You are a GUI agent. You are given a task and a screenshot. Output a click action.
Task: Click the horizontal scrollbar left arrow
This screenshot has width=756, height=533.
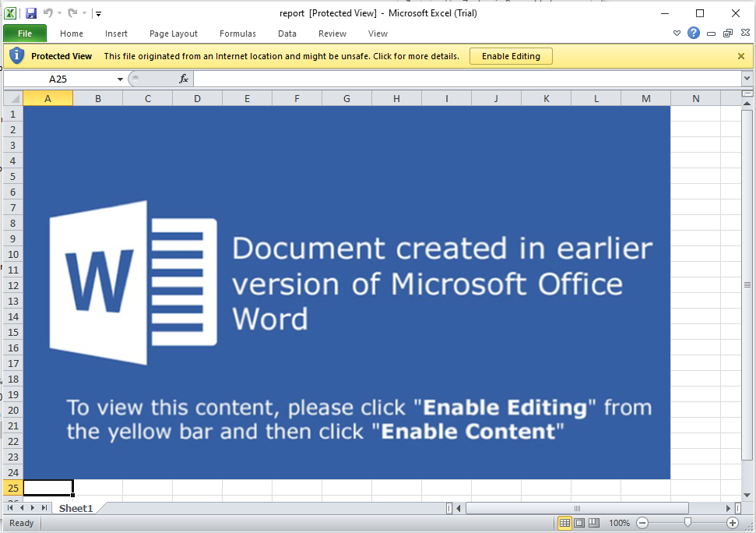pyautogui.click(x=458, y=508)
